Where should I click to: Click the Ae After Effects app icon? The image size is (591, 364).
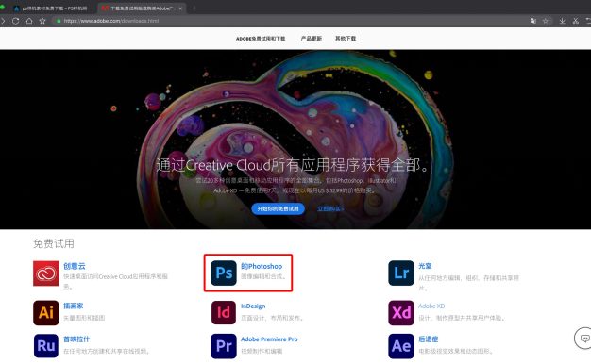(401, 346)
